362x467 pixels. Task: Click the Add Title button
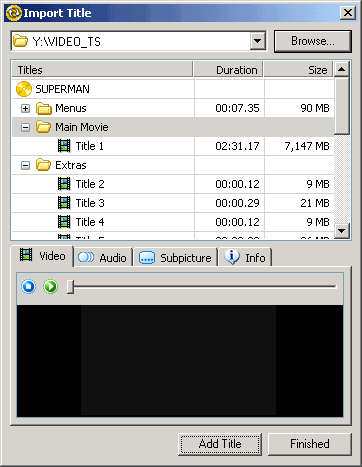click(220, 444)
